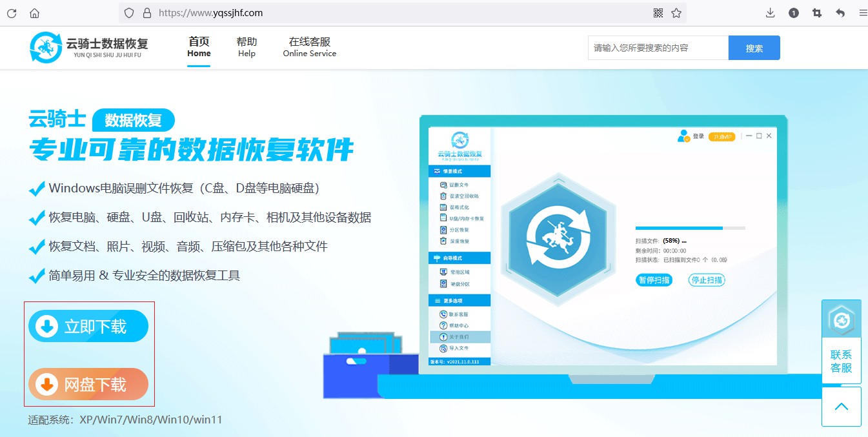Click the 立即下载 download button

click(x=88, y=327)
